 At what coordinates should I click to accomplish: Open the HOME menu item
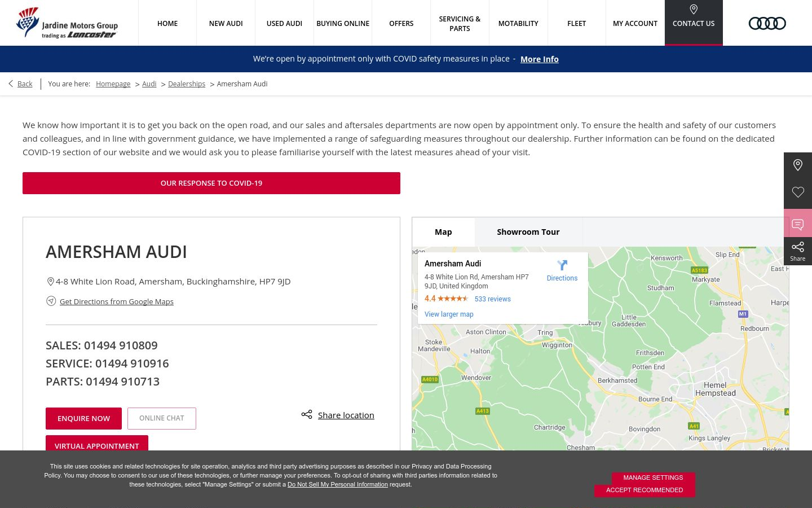pos(167,23)
